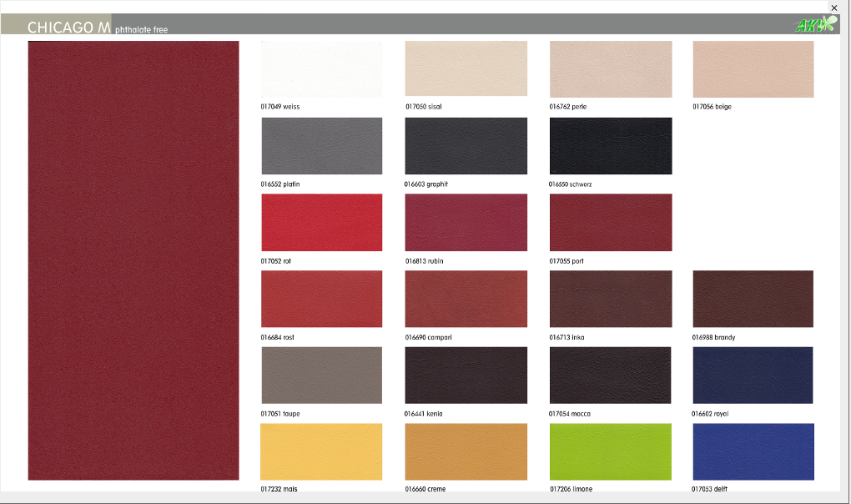Image resolution: width=851 pixels, height=504 pixels.
Task: Choose the 017055 port swatch
Action: pos(610,222)
